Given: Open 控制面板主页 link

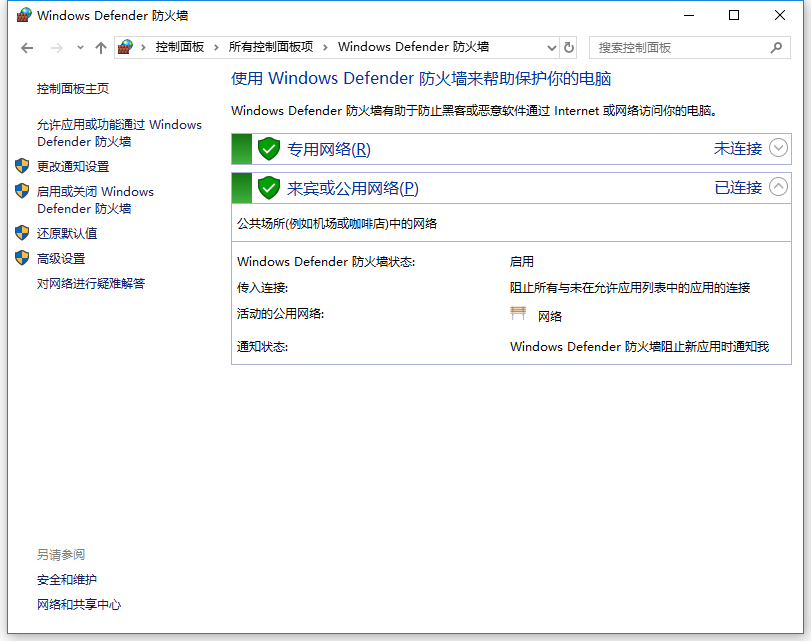Looking at the screenshot, I should (x=73, y=89).
